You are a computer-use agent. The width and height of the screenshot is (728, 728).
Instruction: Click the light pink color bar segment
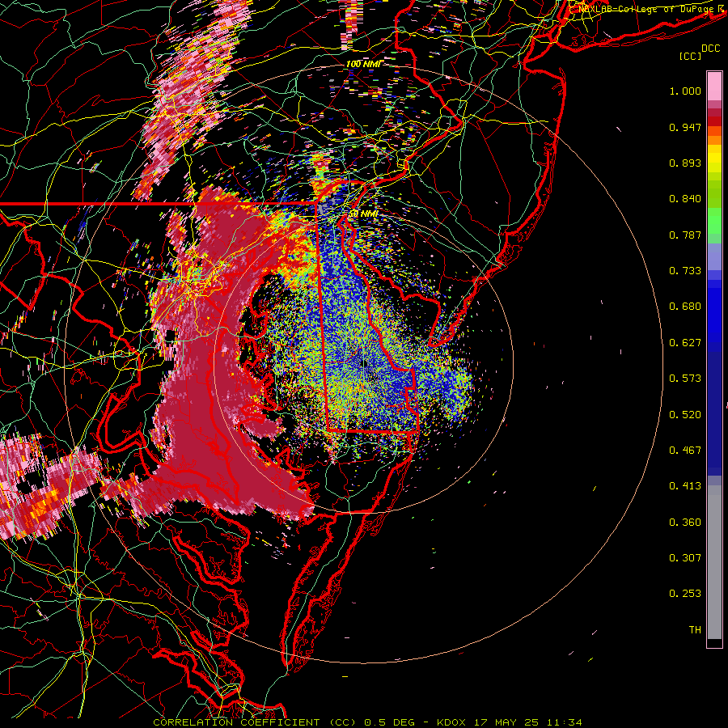click(x=714, y=86)
